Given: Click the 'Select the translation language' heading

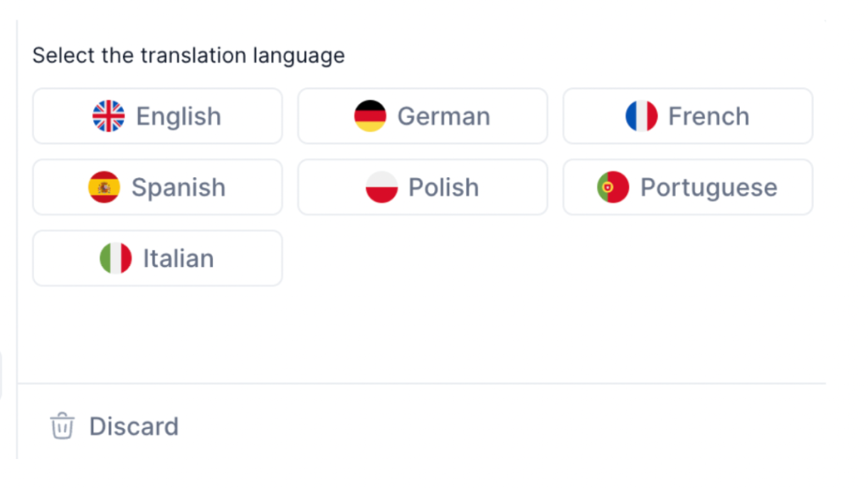Looking at the screenshot, I should 188,56.
